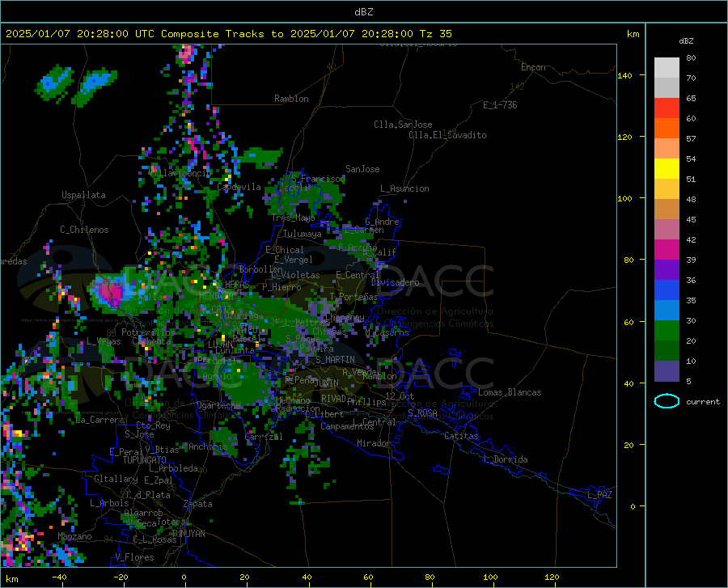Click the SanJose label
The width and height of the screenshot is (728, 588).
tap(362, 169)
